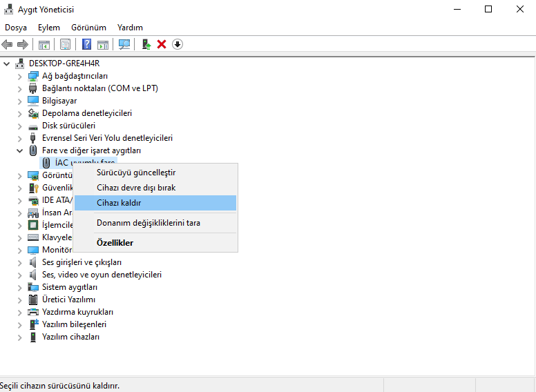Viewport: 536px width, 392px height.
Task: Toggle the Action pane toolbar icon
Action: pos(103,44)
